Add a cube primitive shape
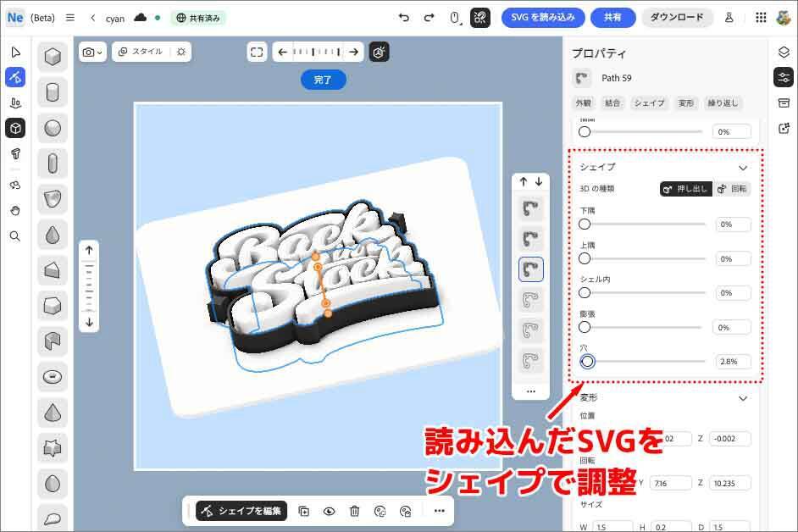798x532 pixels. click(x=53, y=57)
